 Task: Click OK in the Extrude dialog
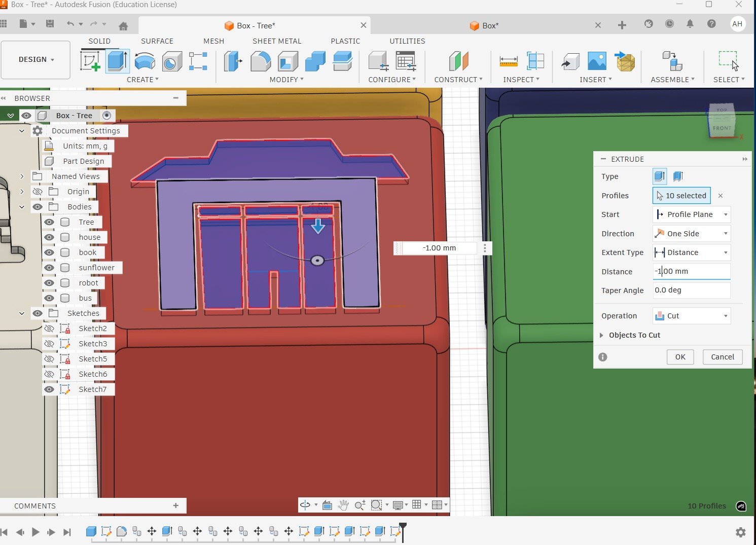point(680,357)
